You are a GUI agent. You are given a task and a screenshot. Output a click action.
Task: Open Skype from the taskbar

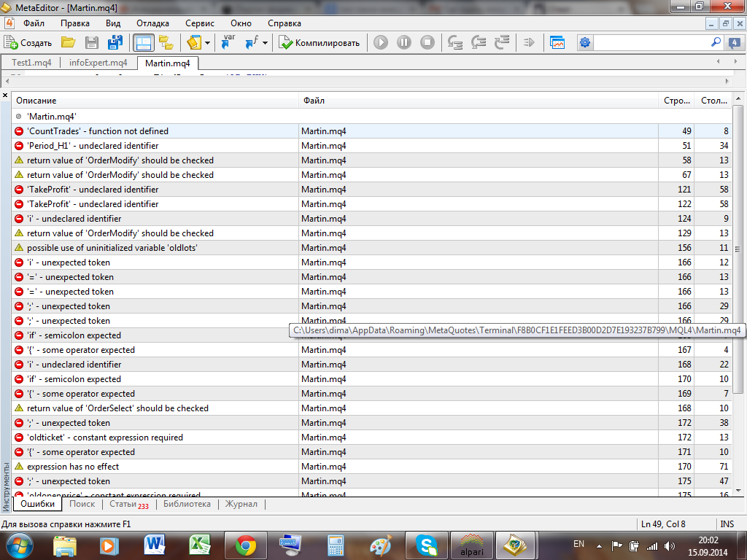tap(426, 545)
